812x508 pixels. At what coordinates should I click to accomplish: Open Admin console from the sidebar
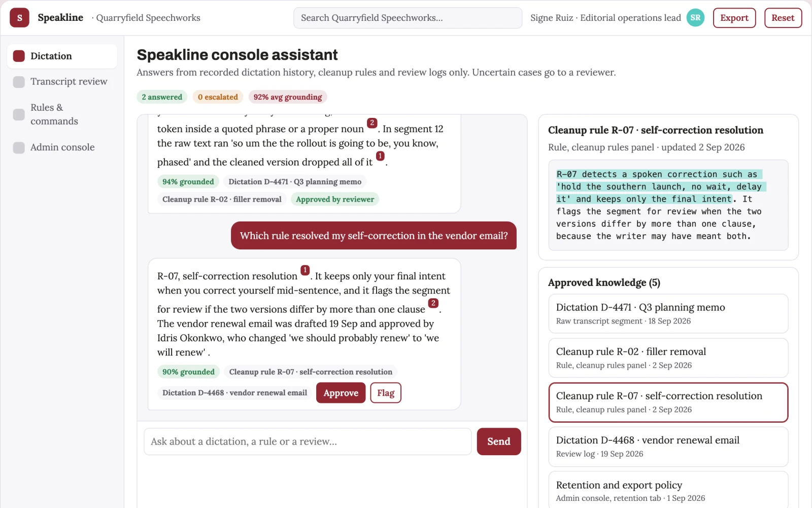62,147
